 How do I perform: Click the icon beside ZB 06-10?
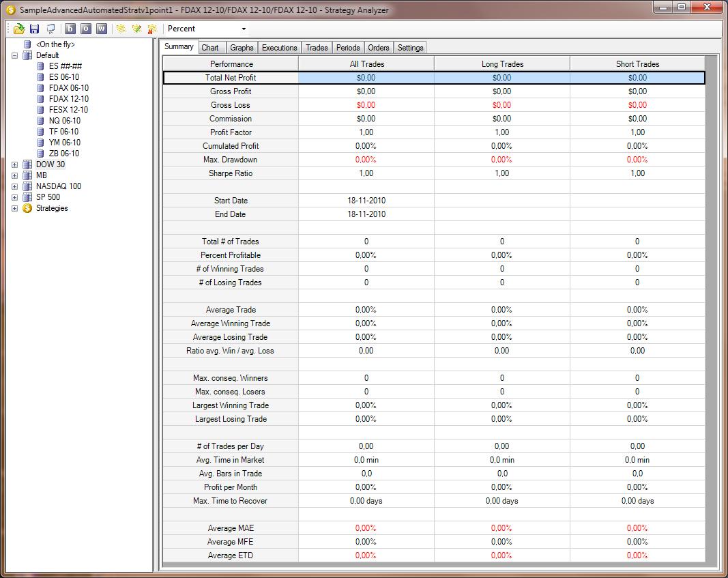coord(40,154)
